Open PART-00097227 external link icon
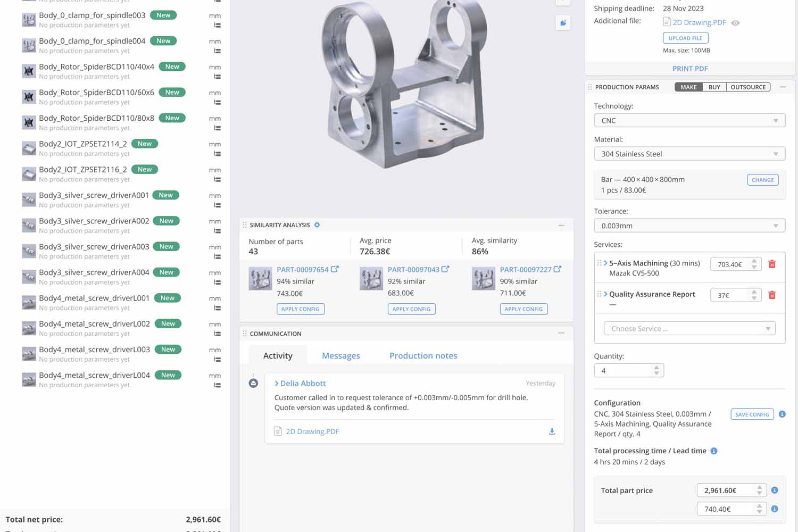This screenshot has height=532, width=798. tap(557, 269)
